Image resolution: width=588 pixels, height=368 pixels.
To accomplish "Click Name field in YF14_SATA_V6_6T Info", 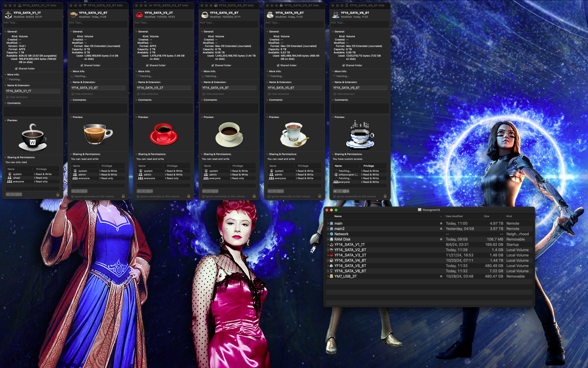I will coord(360,88).
